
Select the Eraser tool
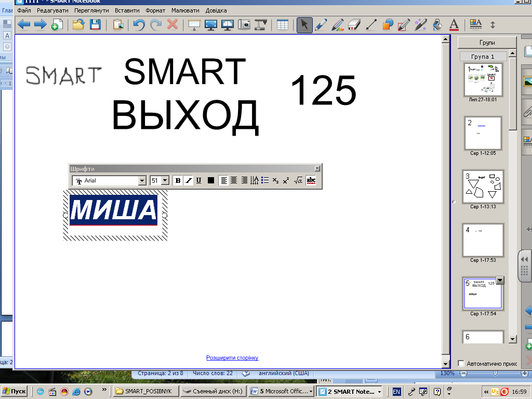coord(354,24)
